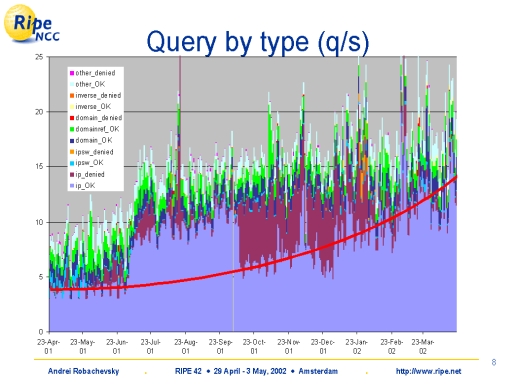
Task: Click the slide title 'Query by type (q/s)'
Action: click(258, 42)
